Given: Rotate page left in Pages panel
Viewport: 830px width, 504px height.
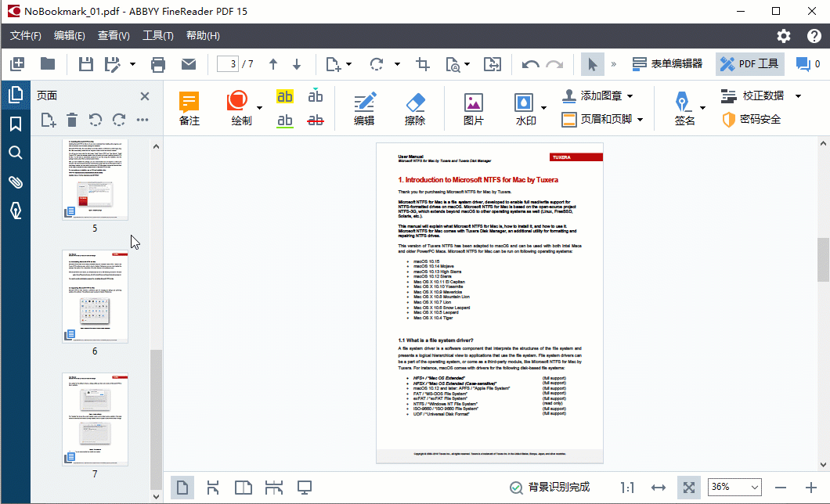Looking at the screenshot, I should click(x=96, y=120).
